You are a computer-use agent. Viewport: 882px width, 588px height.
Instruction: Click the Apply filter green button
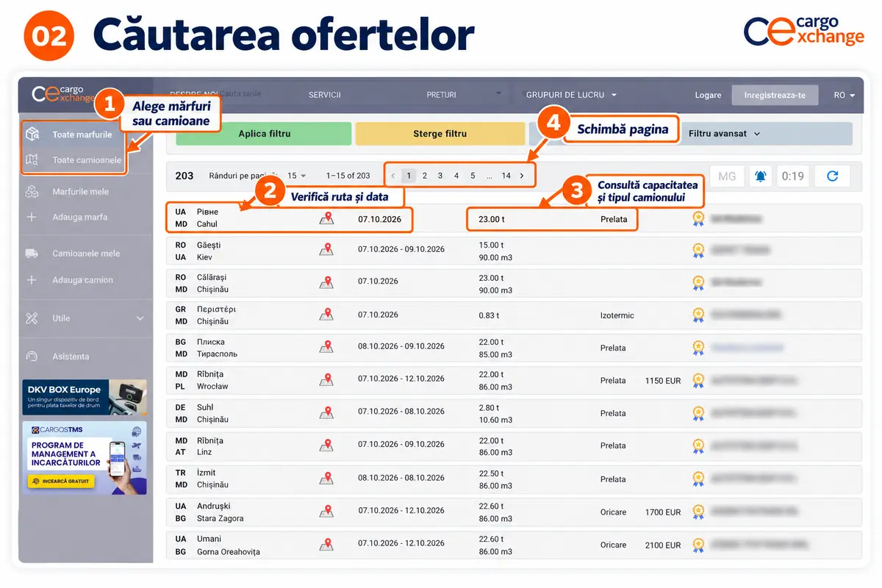click(264, 134)
